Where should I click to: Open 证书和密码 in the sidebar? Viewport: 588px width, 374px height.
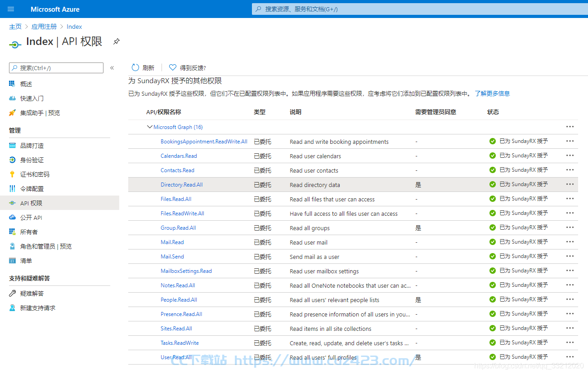point(35,174)
